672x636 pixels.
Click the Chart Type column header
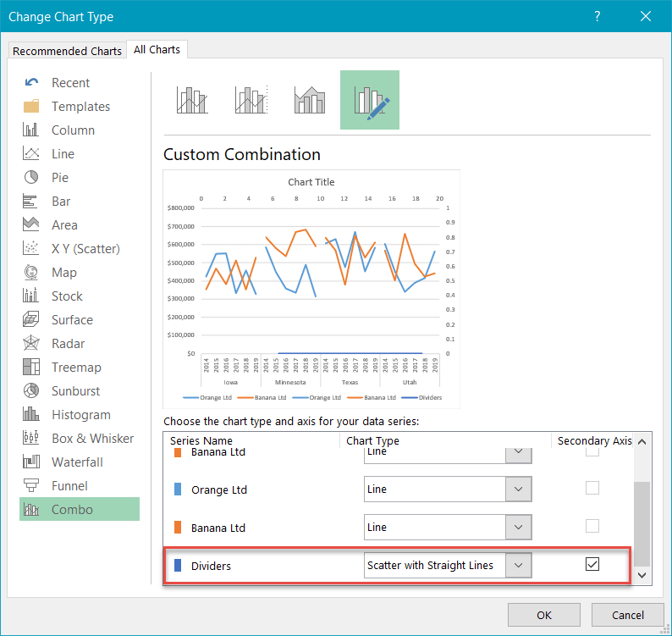[x=372, y=440]
